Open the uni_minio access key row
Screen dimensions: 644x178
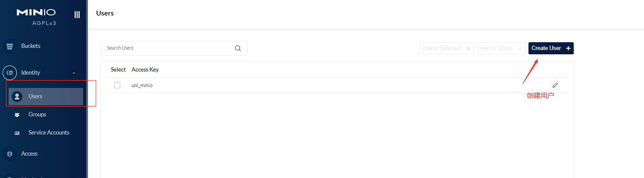337,85
